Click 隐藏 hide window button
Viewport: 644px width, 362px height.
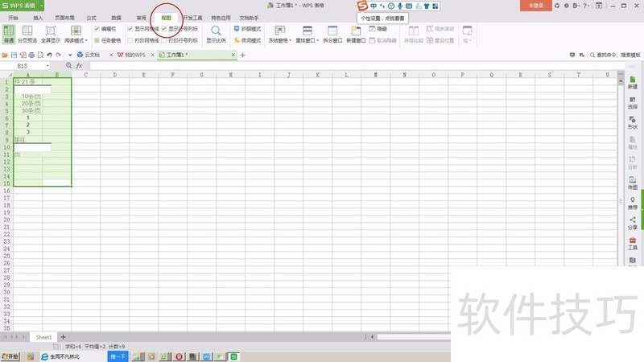pos(378,29)
